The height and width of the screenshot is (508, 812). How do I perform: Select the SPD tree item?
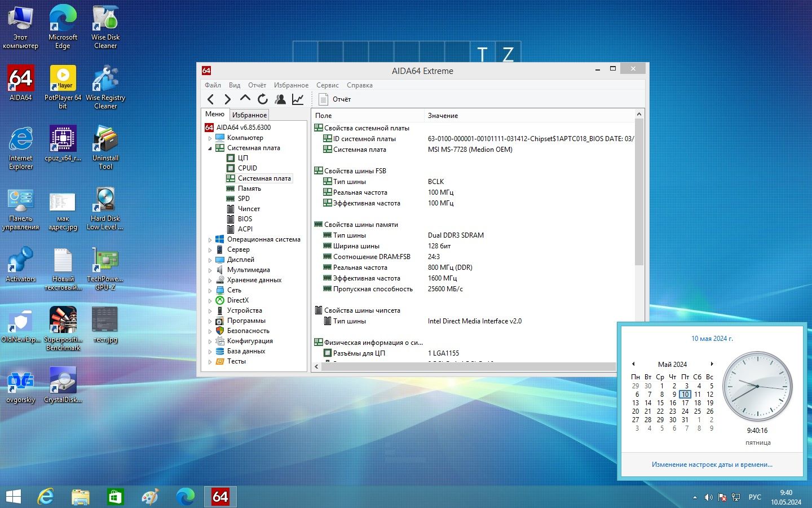coord(244,199)
